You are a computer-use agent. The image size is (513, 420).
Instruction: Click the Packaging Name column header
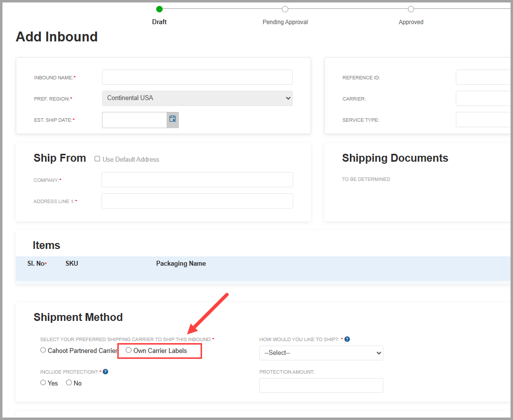181,264
